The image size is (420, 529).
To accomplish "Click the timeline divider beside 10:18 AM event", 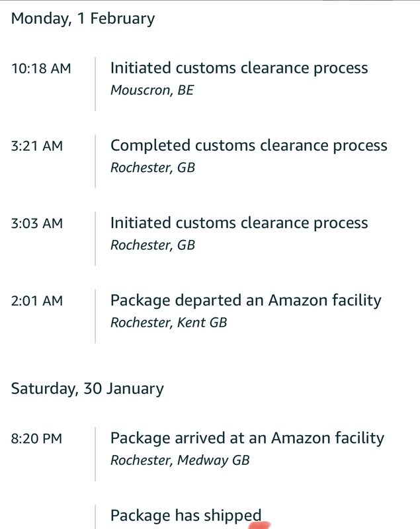I will (x=95, y=84).
